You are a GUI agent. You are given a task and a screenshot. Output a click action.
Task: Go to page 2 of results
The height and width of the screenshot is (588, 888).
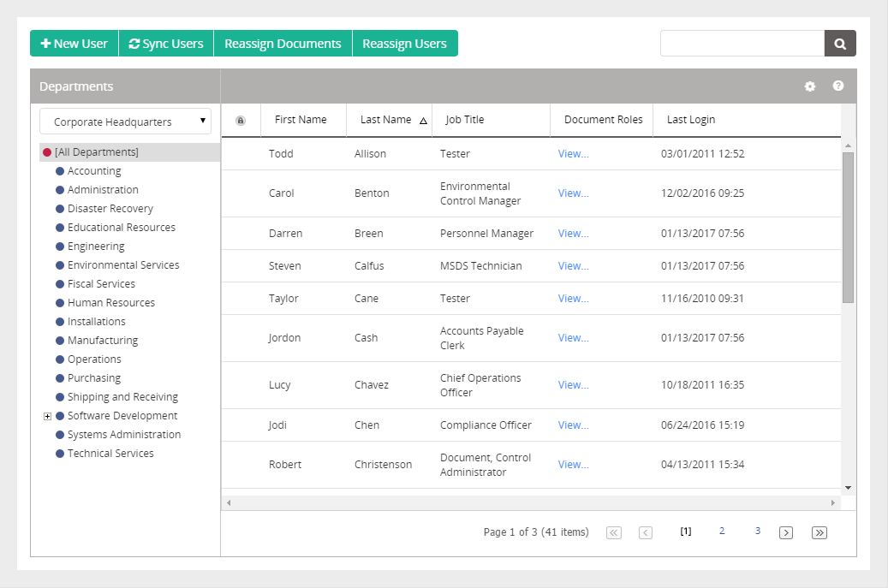coord(722,531)
